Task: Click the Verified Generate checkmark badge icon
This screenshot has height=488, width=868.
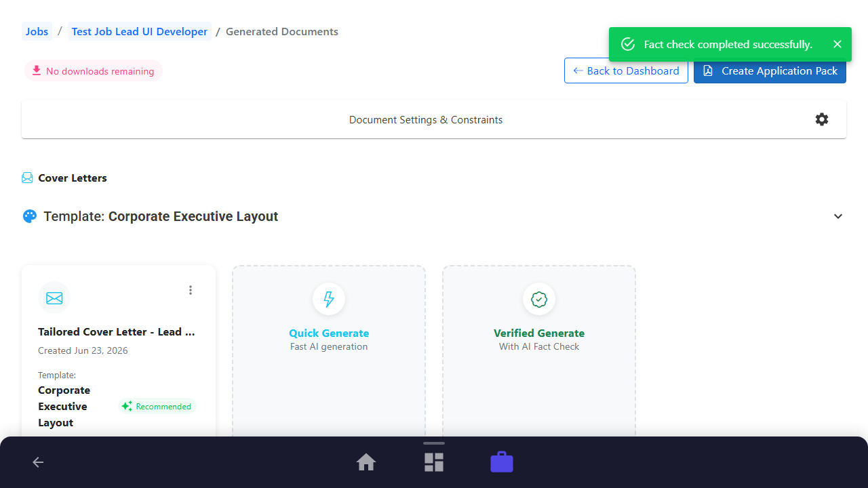Action: [x=539, y=299]
